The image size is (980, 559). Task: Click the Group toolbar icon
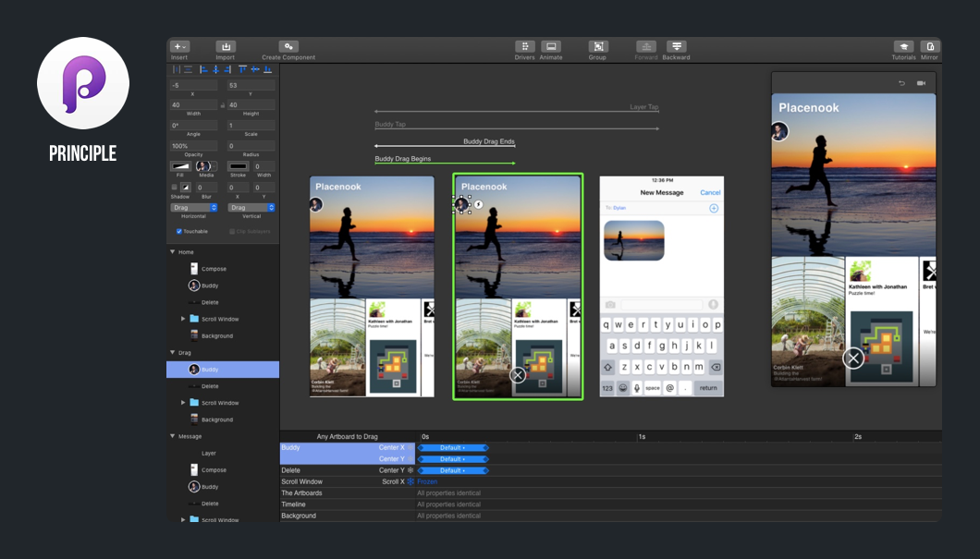(598, 47)
